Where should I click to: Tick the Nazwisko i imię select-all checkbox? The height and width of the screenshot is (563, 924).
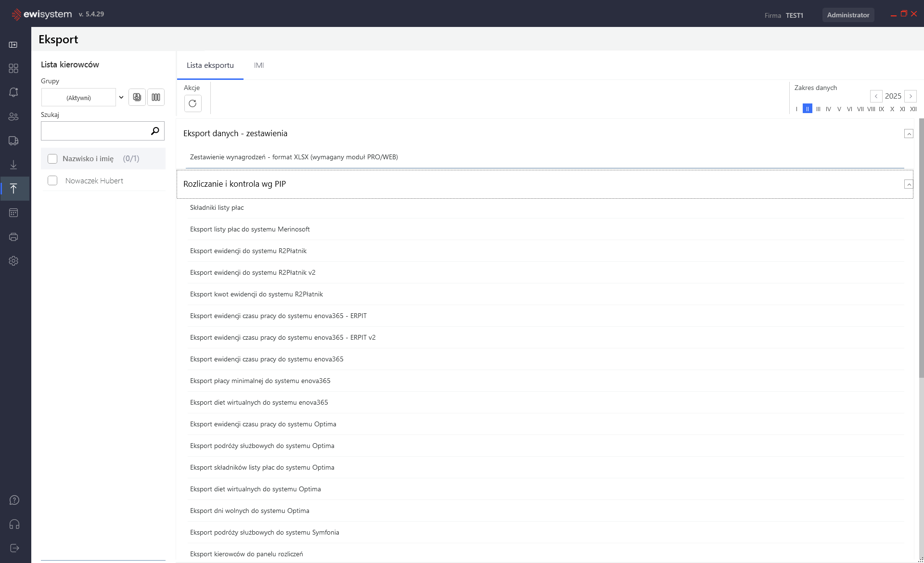[x=52, y=159]
